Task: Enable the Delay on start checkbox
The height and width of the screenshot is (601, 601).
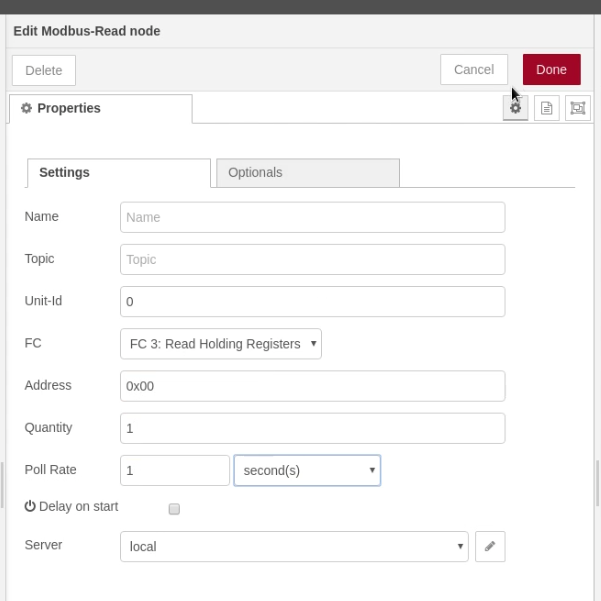Action: (174, 509)
